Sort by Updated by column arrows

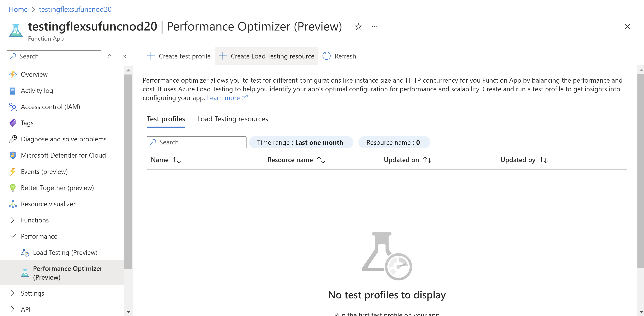(x=544, y=160)
